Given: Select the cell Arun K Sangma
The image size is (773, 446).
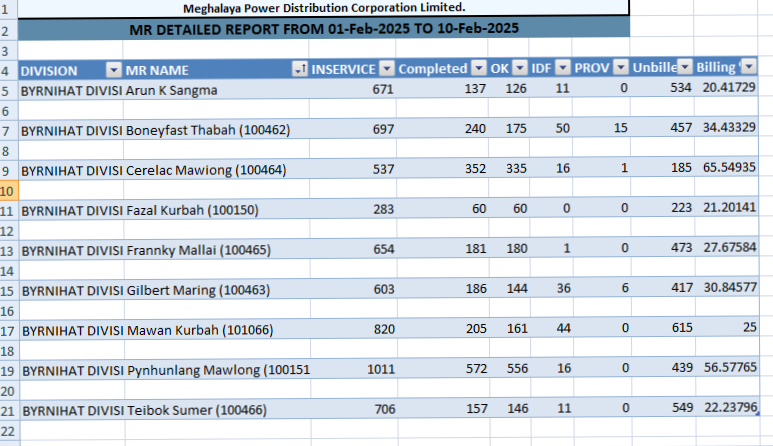Looking at the screenshot, I should 216,90.
